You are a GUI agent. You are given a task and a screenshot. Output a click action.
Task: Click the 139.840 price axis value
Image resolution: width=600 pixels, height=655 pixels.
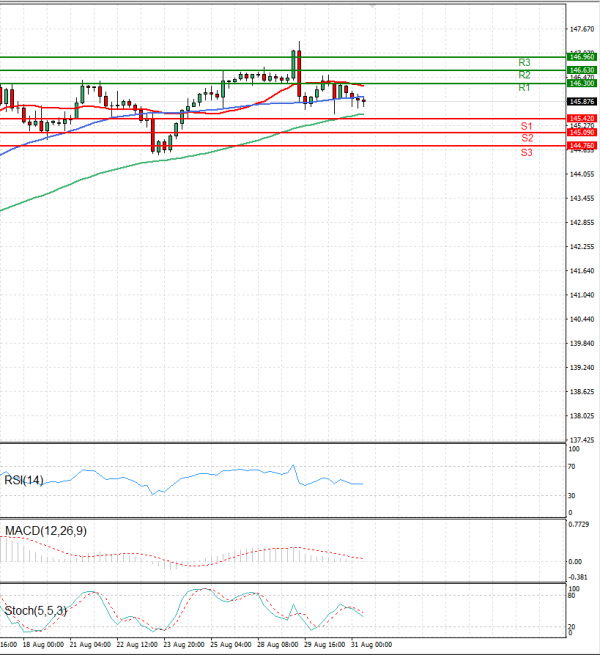click(x=582, y=343)
